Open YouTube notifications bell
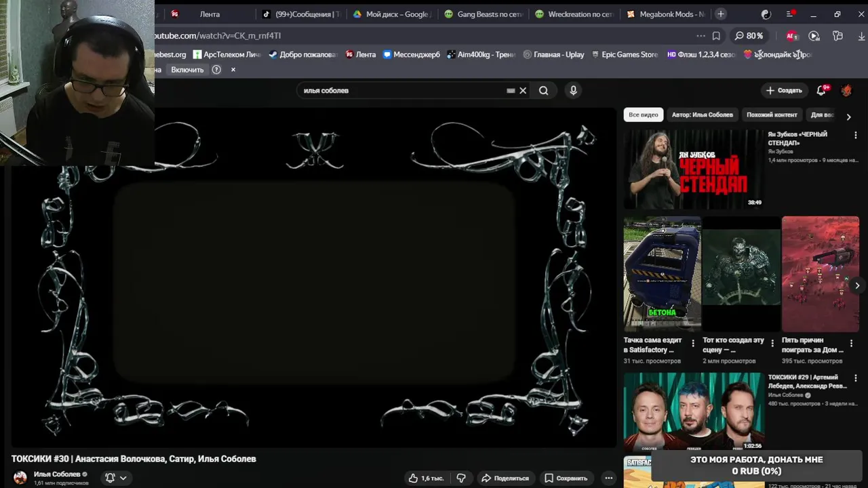The image size is (868, 488). coord(822,90)
